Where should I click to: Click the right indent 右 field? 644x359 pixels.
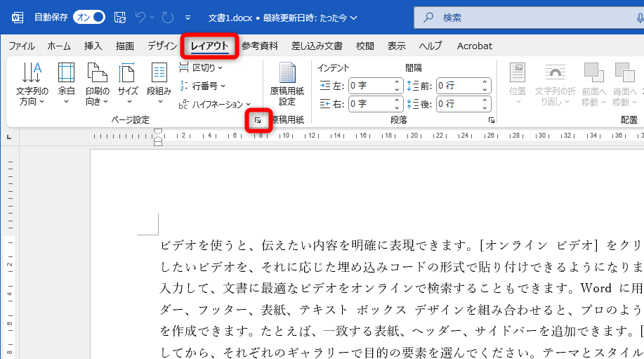(371, 104)
